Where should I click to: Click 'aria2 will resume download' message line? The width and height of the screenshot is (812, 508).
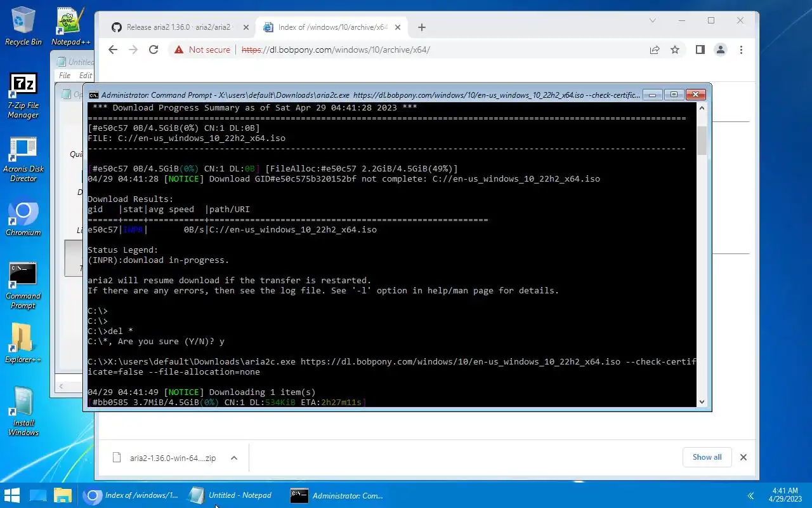[x=229, y=280]
